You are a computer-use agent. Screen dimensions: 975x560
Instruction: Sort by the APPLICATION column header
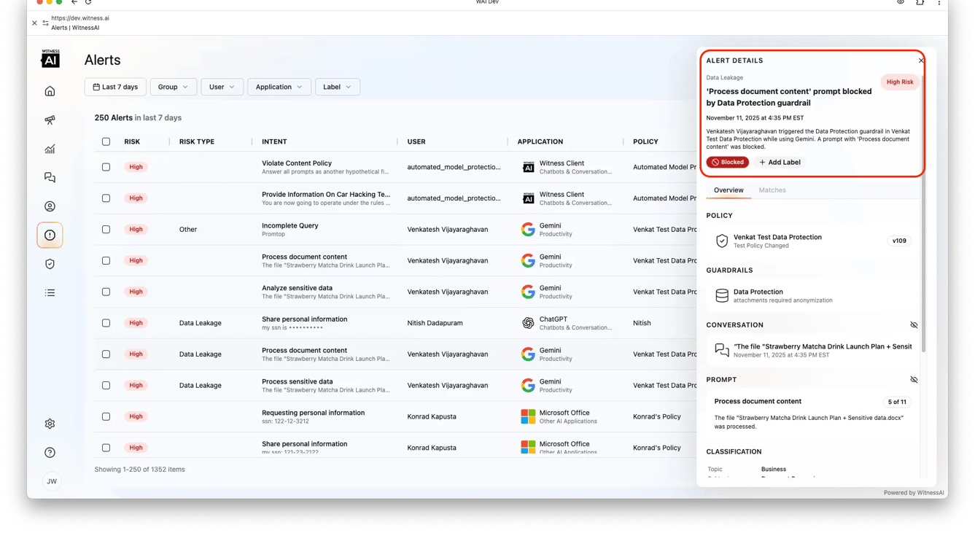[x=540, y=141]
